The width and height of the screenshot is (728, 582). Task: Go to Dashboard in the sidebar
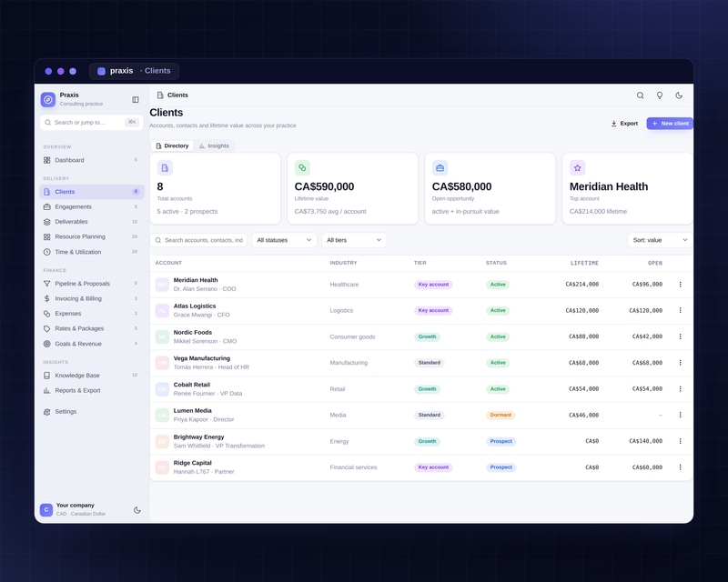tap(92, 160)
